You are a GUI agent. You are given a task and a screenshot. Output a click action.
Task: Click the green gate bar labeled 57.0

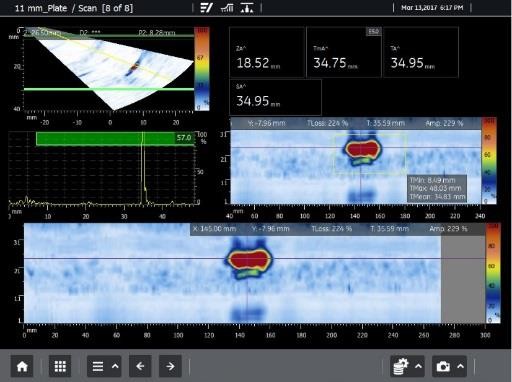115,139
